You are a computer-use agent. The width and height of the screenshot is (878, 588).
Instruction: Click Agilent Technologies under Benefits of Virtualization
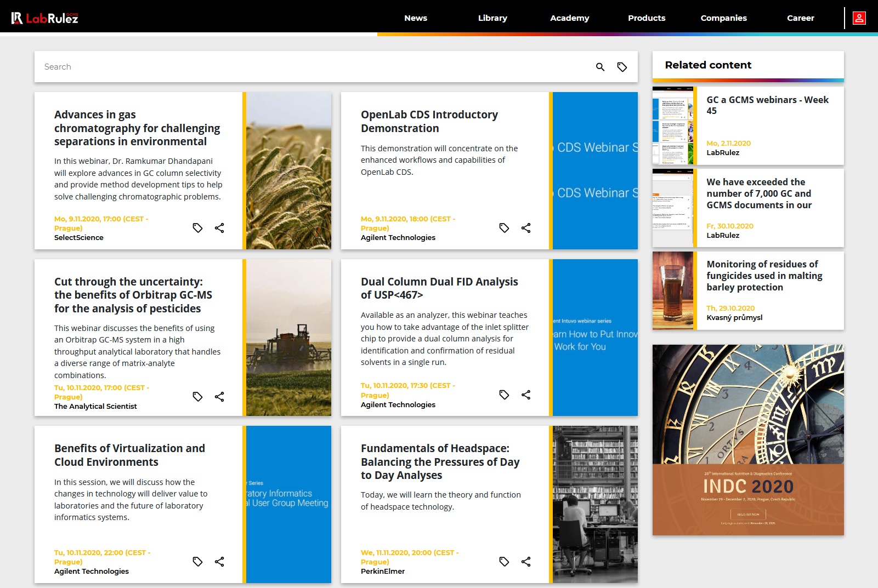tap(92, 572)
